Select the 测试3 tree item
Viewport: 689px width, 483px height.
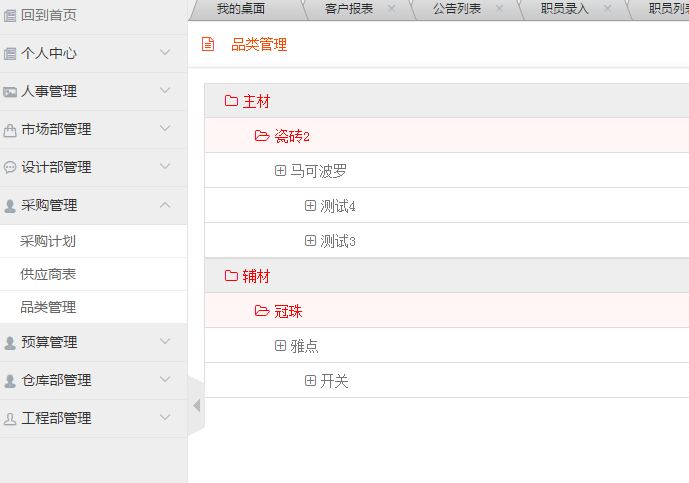tap(338, 241)
